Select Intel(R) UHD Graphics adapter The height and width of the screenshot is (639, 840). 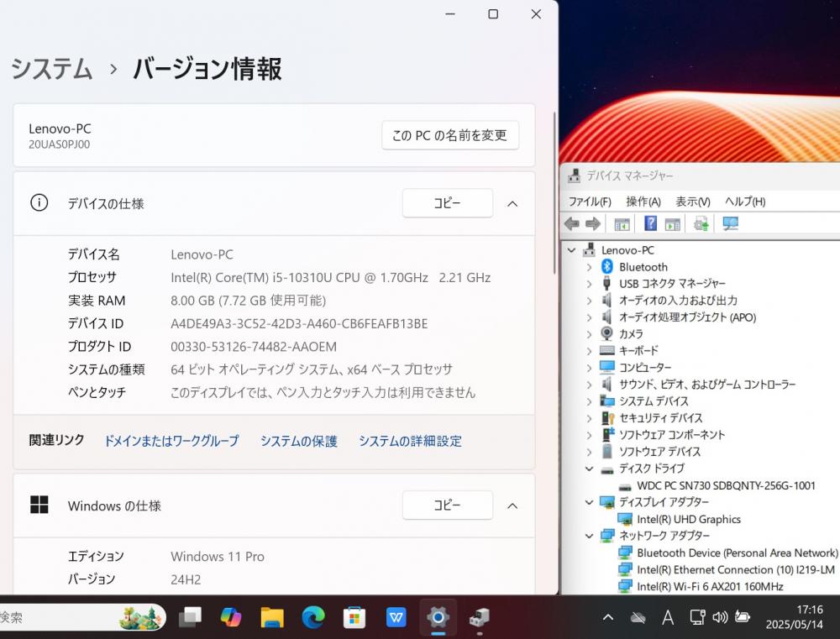[689, 519]
